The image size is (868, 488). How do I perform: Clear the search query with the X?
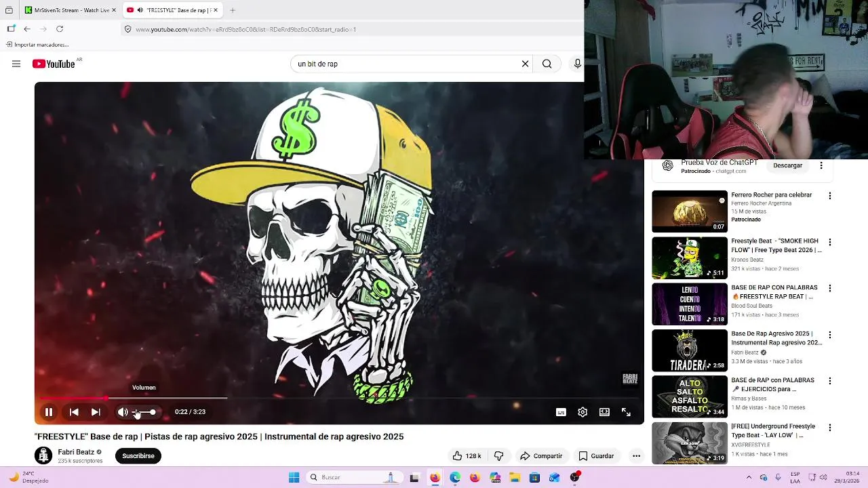pyautogui.click(x=525, y=64)
